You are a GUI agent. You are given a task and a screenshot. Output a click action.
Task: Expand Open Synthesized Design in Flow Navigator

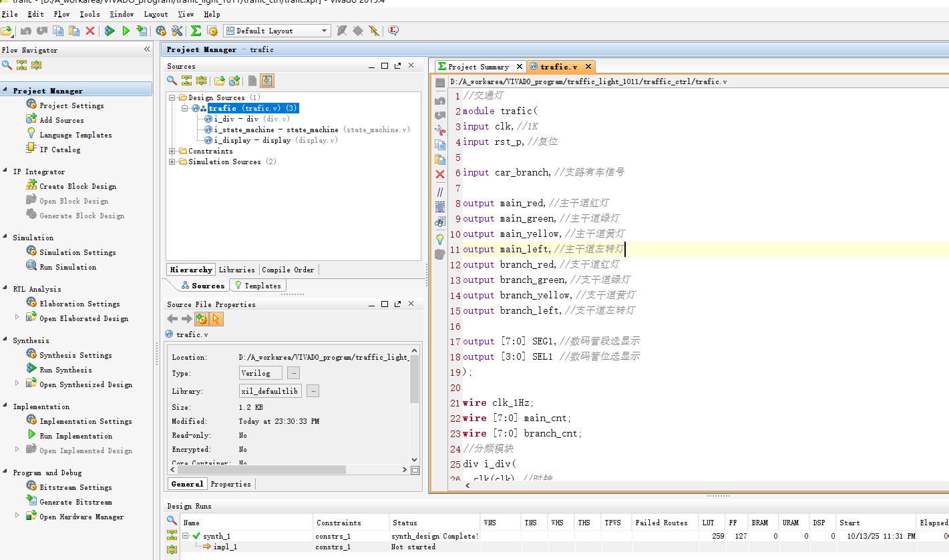point(17,383)
